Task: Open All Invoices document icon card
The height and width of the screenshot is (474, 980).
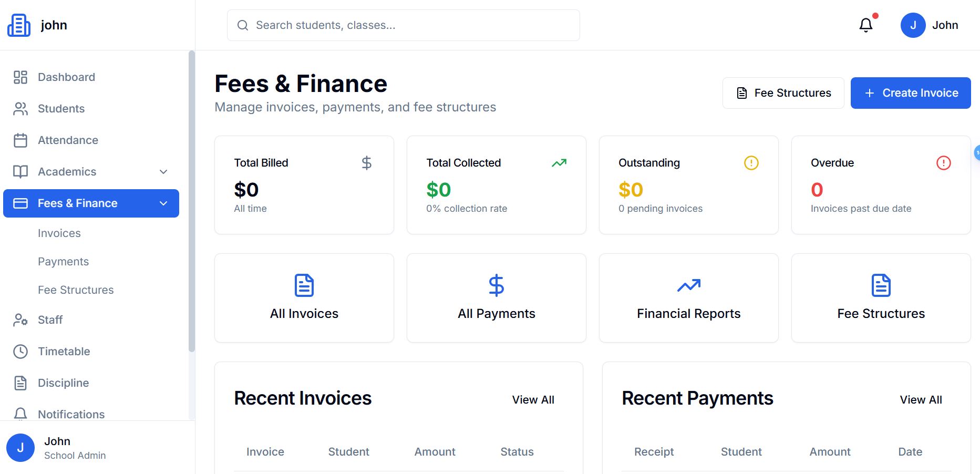Action: pos(304,286)
